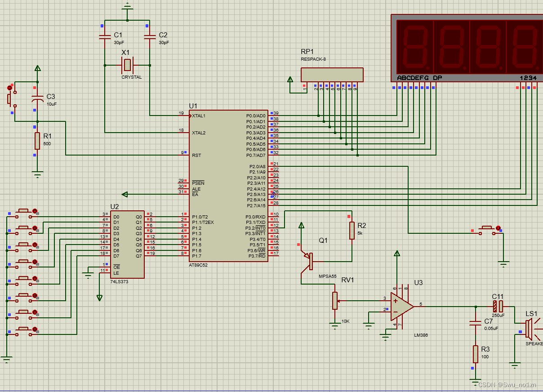The height and width of the screenshot is (392, 543).
Task: Click the P0.0/AD0 pin label
Action: point(256,116)
